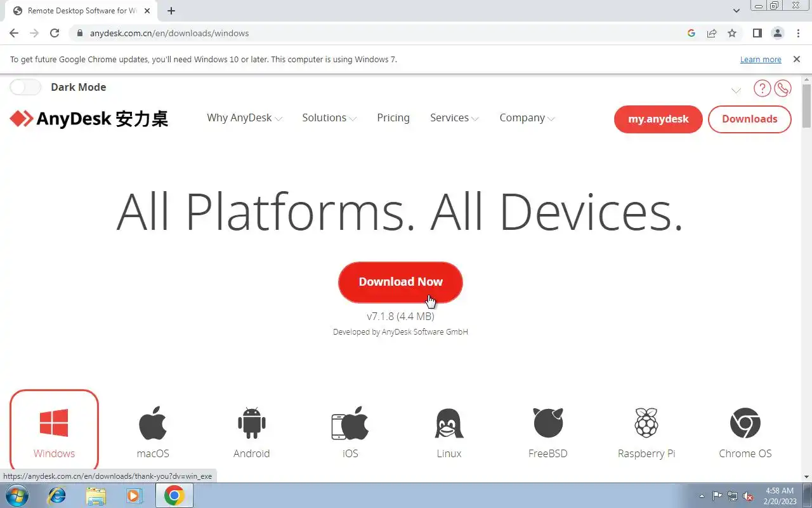
Task: Expand the Solutions dropdown
Action: [x=329, y=118]
